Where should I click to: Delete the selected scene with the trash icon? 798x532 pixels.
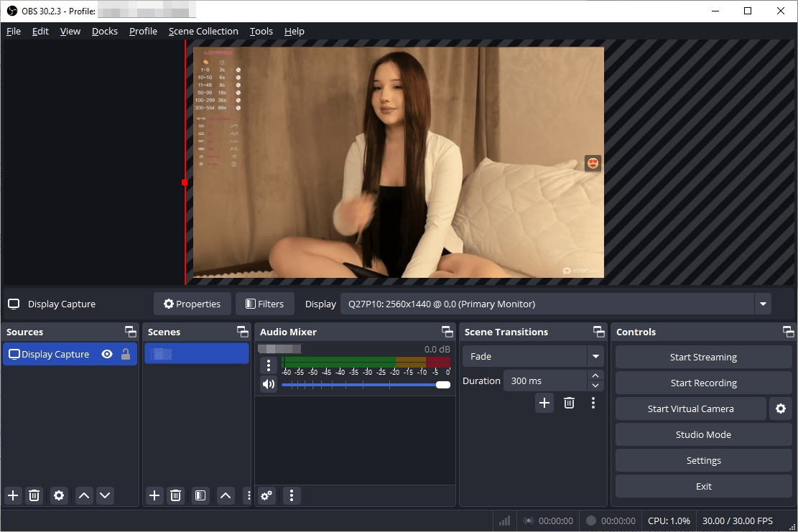175,495
